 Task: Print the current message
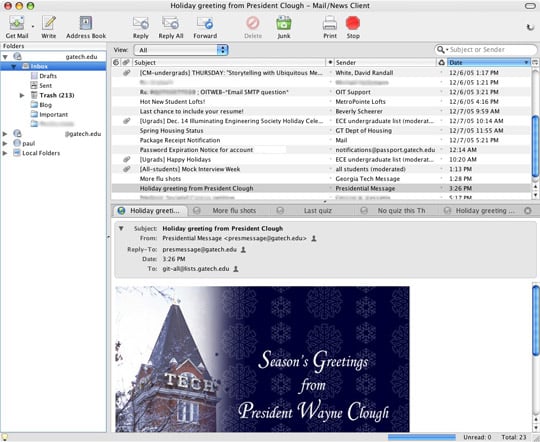[330, 23]
